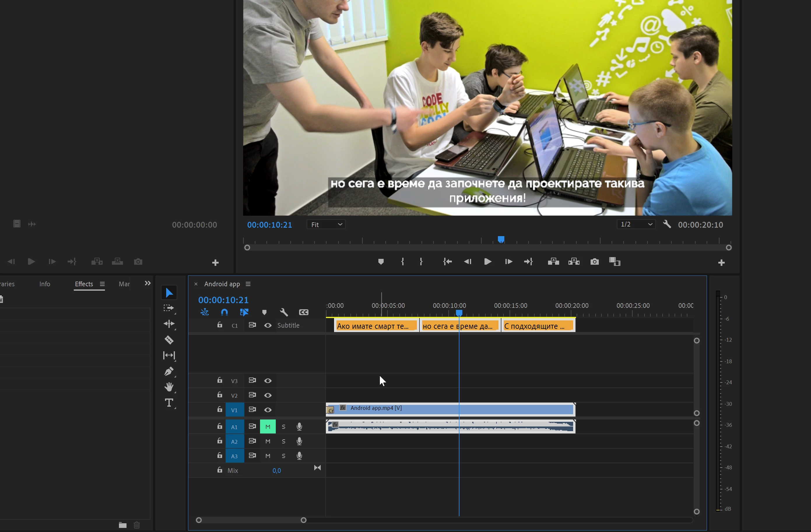Screen dimensions: 811x532
Task: Toggle Subtitle track visibility eye
Action: [268, 326]
